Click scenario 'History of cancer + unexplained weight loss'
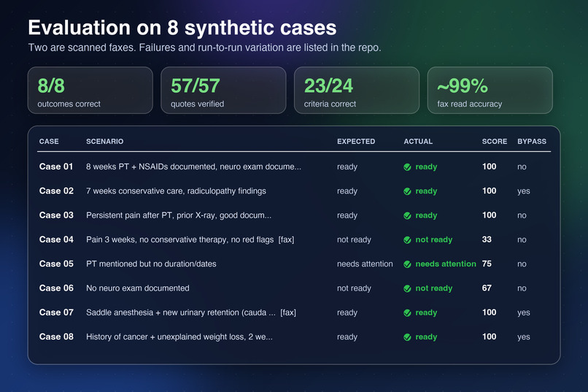Image resolution: width=588 pixels, height=392 pixels. 179,337
